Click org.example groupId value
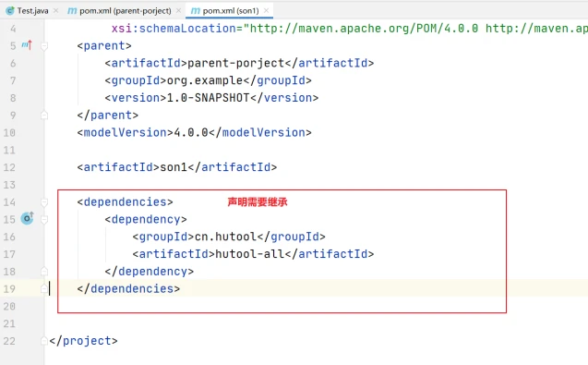 pyautogui.click(x=205, y=80)
